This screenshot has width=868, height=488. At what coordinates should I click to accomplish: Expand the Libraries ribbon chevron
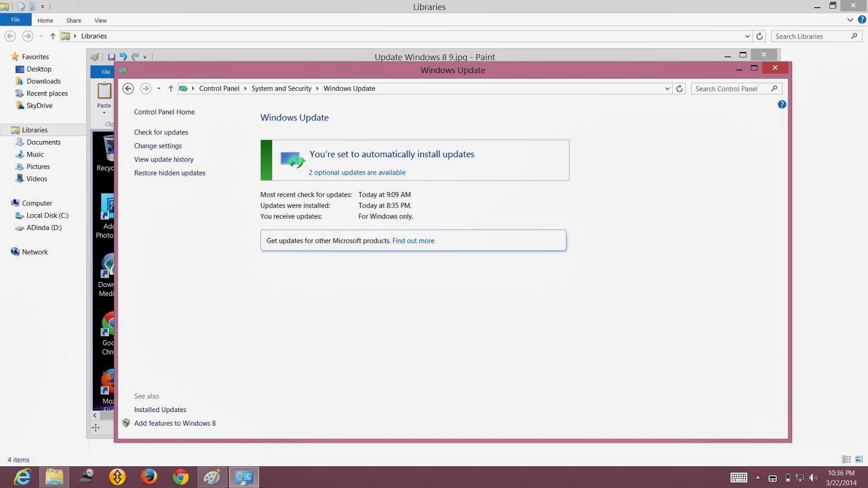(x=850, y=20)
